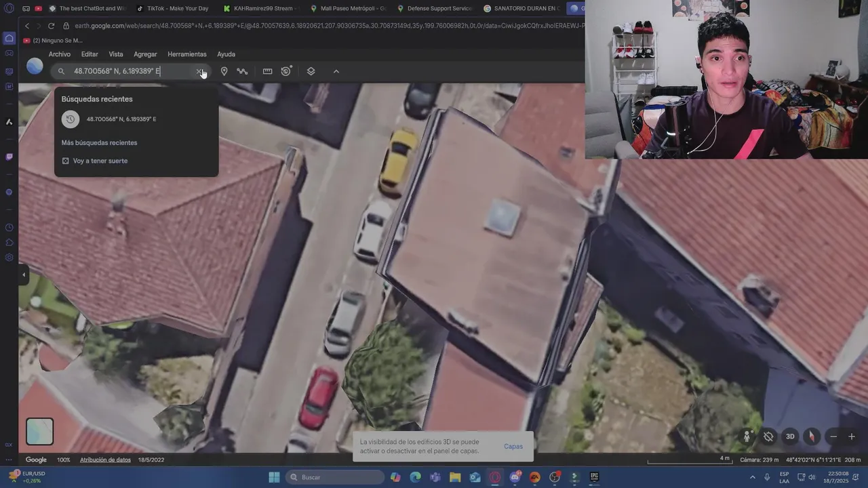868x488 pixels.
Task: Clear the coordinates search field
Action: (199, 71)
